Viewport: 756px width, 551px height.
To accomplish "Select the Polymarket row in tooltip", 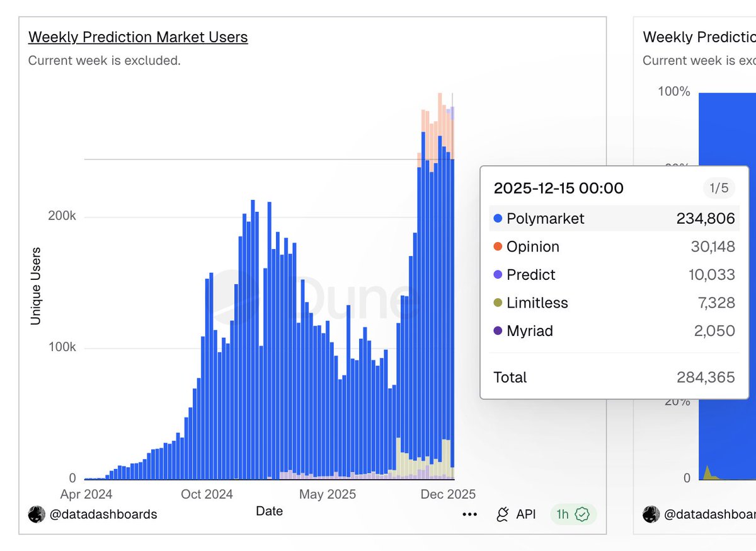I will pyautogui.click(x=614, y=218).
